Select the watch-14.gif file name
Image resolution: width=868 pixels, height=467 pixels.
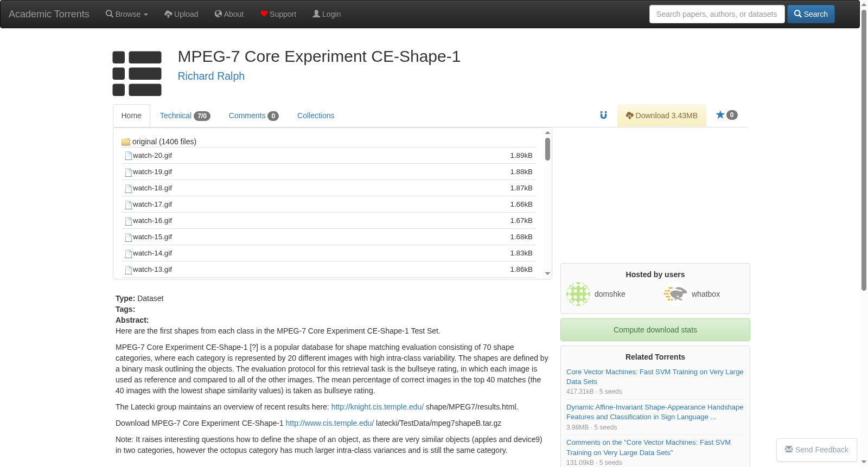point(152,253)
